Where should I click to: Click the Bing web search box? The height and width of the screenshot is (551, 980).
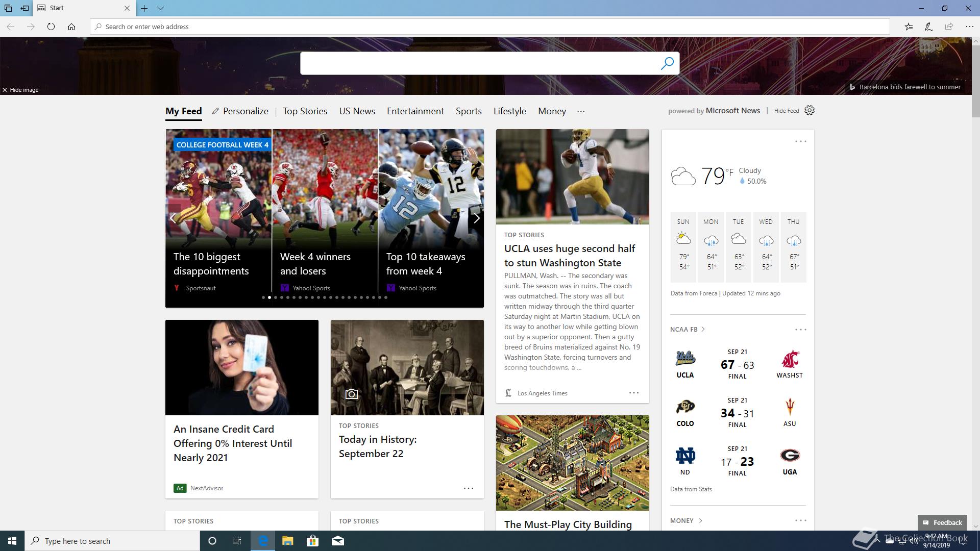point(480,63)
